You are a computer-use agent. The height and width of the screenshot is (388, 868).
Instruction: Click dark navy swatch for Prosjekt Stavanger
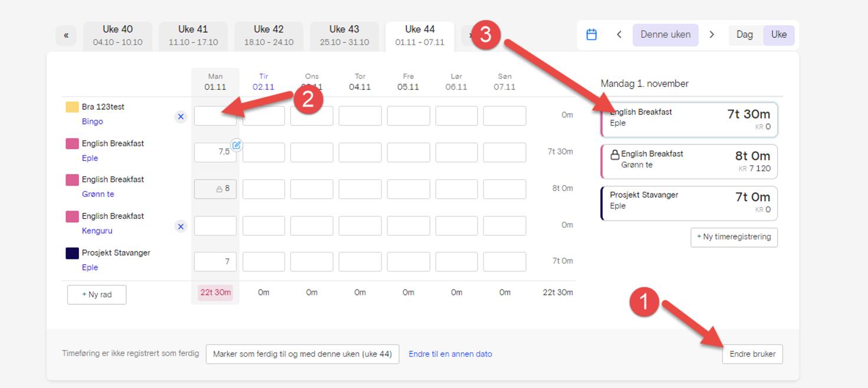(72, 253)
